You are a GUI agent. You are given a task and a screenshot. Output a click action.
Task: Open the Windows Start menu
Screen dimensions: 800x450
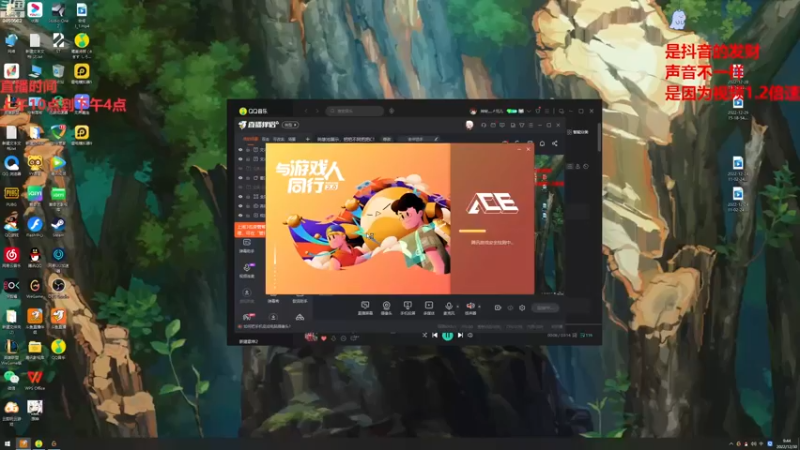(x=7, y=444)
